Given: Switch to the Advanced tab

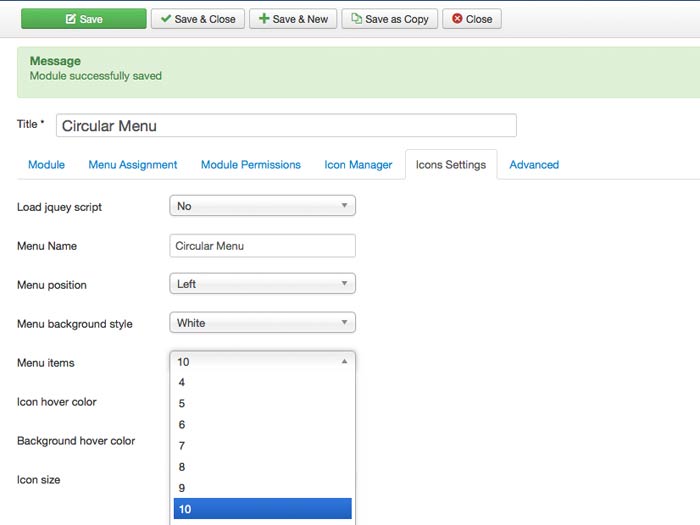Looking at the screenshot, I should coord(534,165).
